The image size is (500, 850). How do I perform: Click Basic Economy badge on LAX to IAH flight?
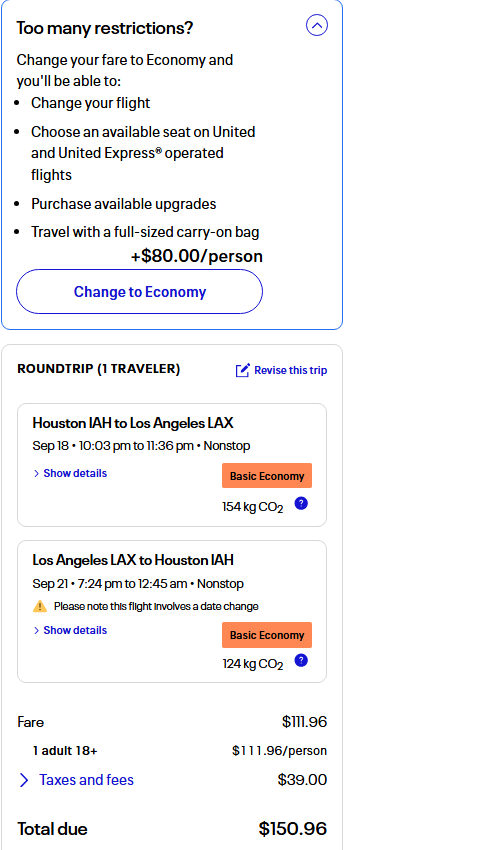(x=267, y=635)
